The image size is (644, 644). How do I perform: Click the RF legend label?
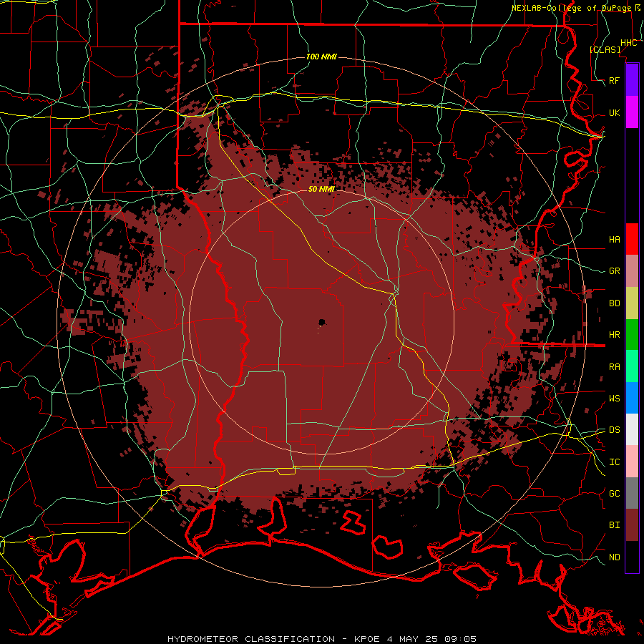coord(614,80)
